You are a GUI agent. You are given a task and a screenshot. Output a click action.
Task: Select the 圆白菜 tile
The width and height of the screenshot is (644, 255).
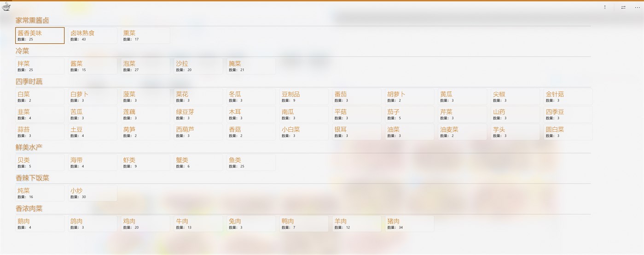click(568, 132)
